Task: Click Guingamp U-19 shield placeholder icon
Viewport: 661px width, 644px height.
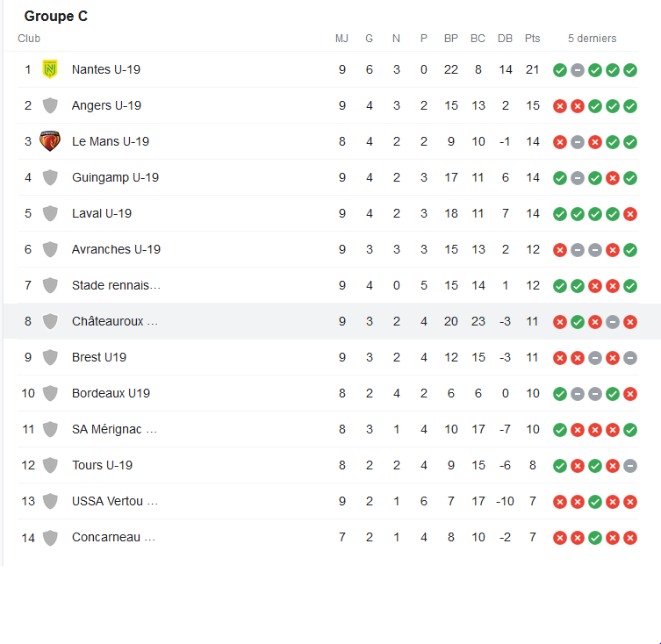Action: point(50,177)
